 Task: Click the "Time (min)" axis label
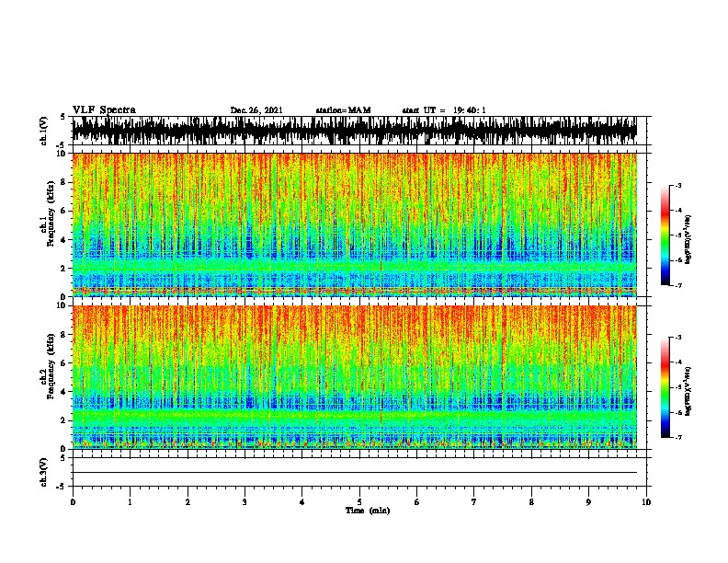(x=368, y=511)
